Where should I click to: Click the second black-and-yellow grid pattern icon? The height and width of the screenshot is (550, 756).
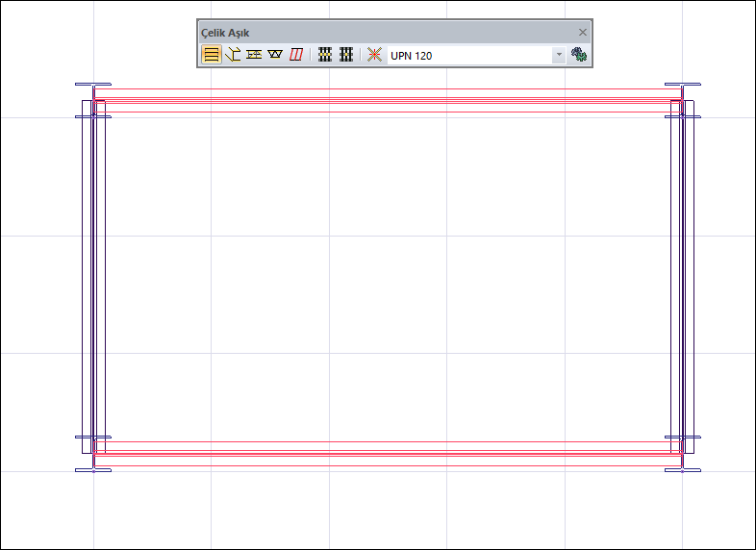coord(346,55)
